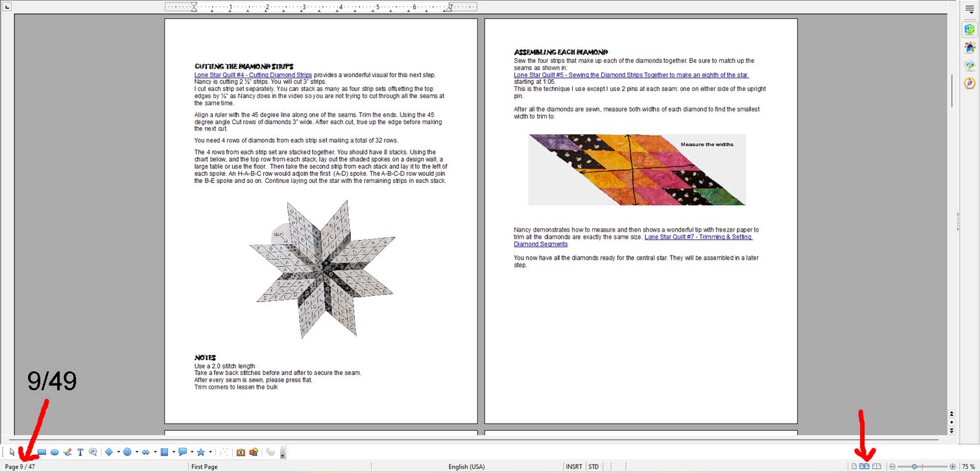Insert a Symbol Shapes smiley

[127, 452]
